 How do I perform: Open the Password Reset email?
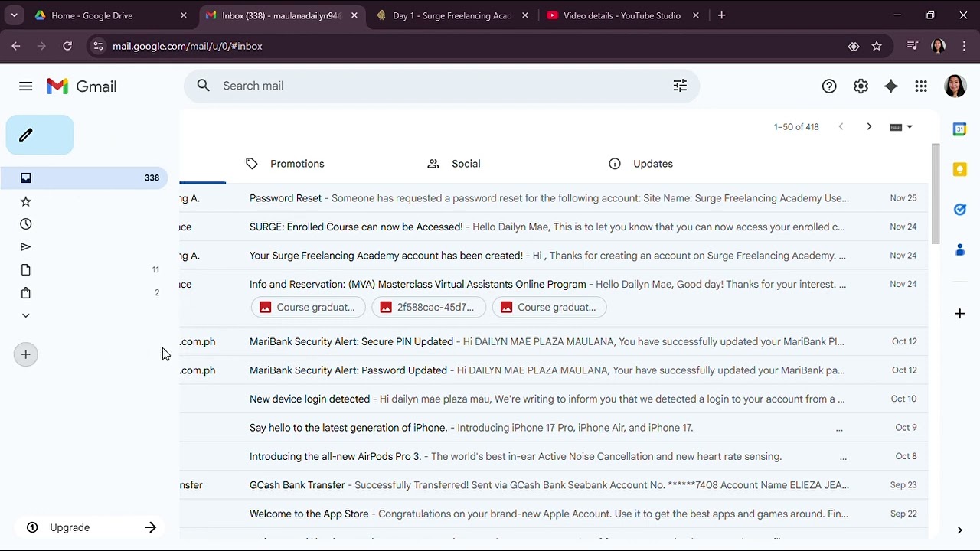(x=554, y=198)
